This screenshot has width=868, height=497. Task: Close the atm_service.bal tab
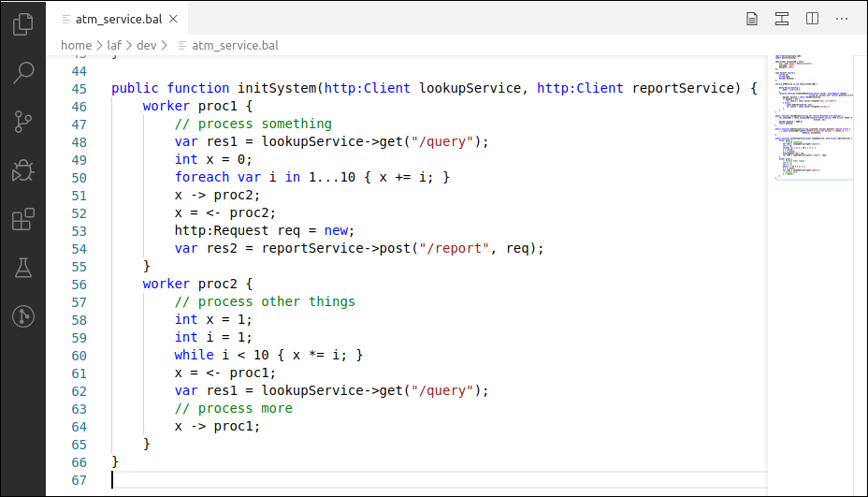pos(173,19)
